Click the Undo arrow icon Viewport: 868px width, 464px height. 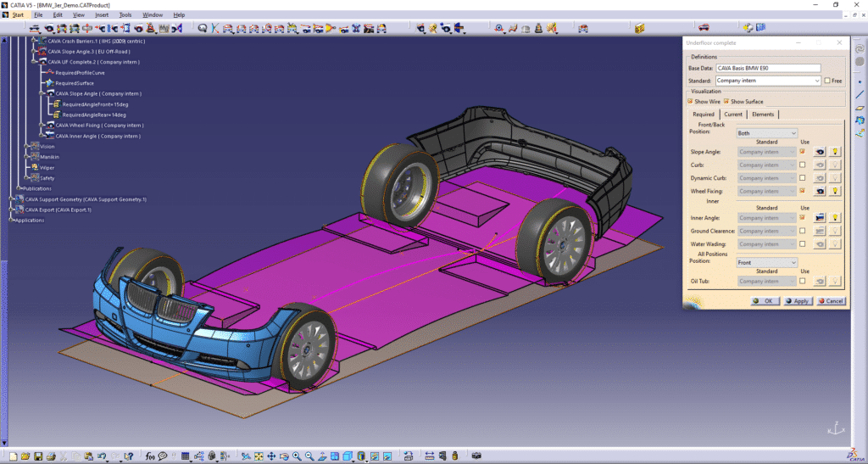102,456
